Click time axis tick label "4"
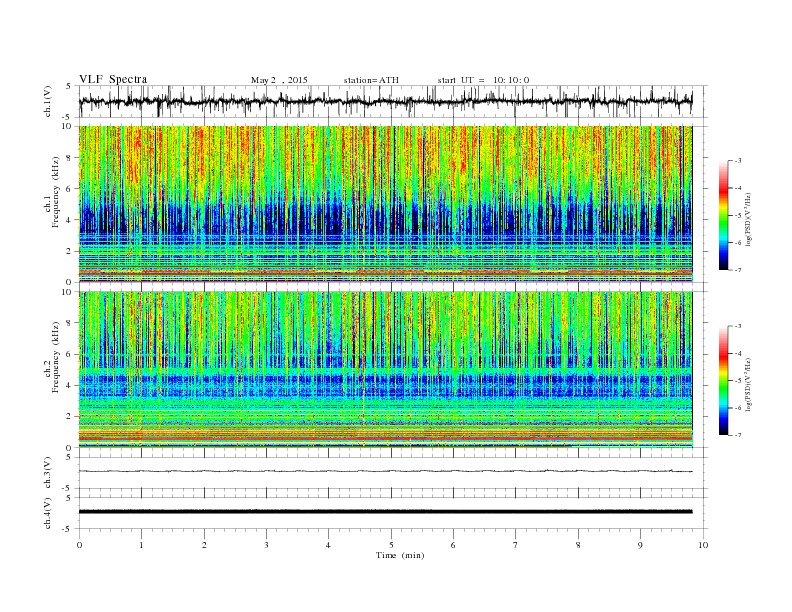This screenshot has width=792, height=612. (328, 545)
